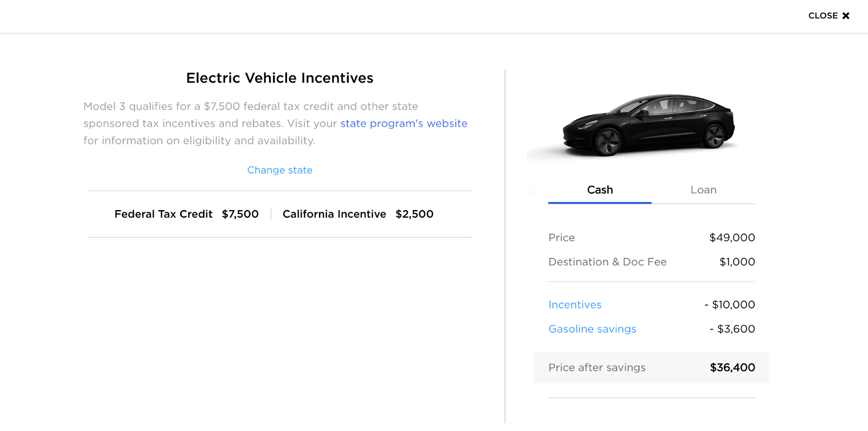The height and width of the screenshot is (431, 868).
Task: Click the Destination & Doc Fee label
Action: [607, 262]
